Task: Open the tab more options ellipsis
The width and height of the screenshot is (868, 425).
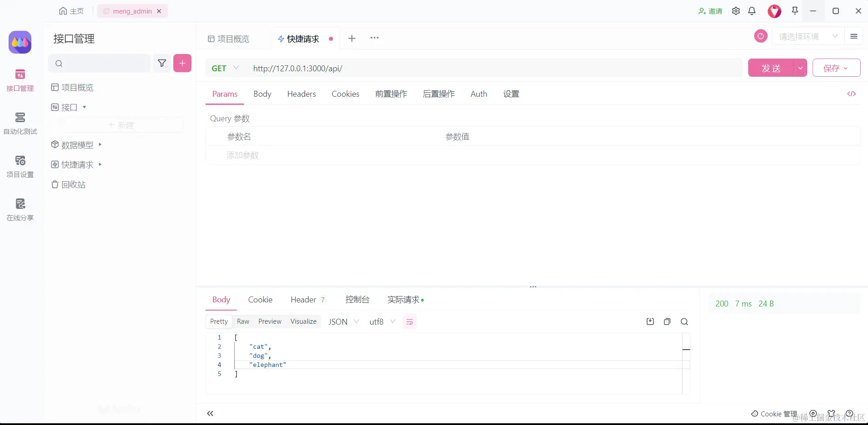Action: pos(374,38)
